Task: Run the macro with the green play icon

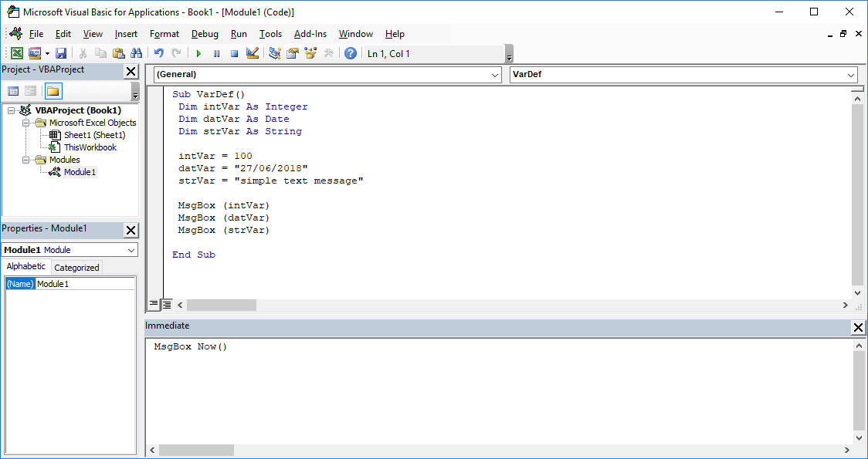Action: point(198,53)
